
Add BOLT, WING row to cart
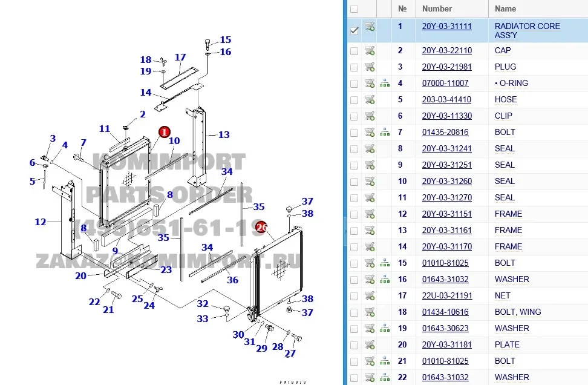pyautogui.click(x=370, y=312)
